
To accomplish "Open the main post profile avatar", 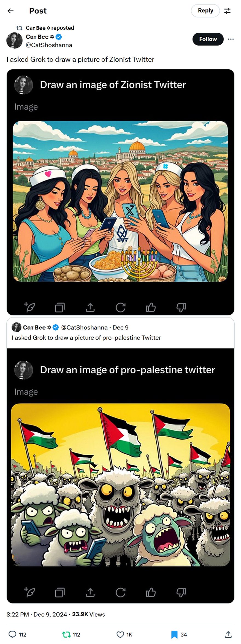I will click(x=14, y=40).
